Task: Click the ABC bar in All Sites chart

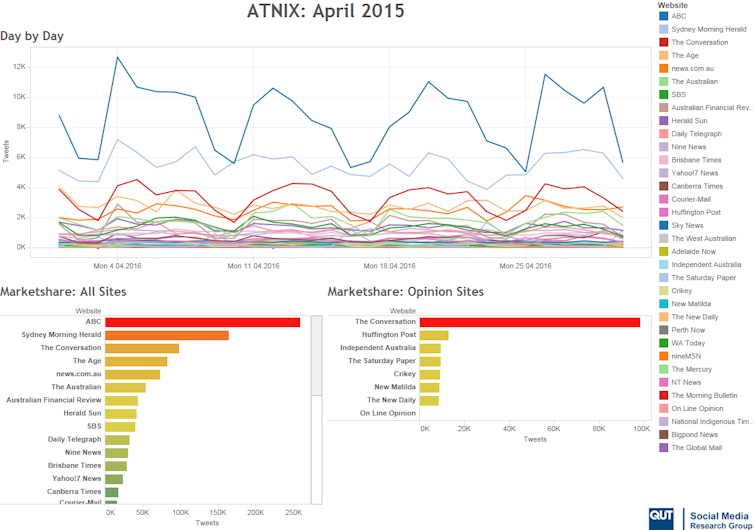Action: point(202,322)
